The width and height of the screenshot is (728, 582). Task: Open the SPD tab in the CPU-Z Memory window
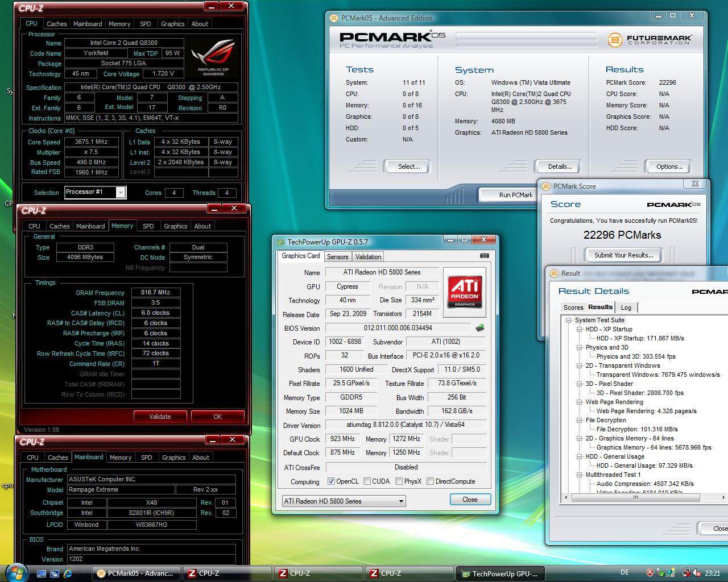(x=148, y=226)
